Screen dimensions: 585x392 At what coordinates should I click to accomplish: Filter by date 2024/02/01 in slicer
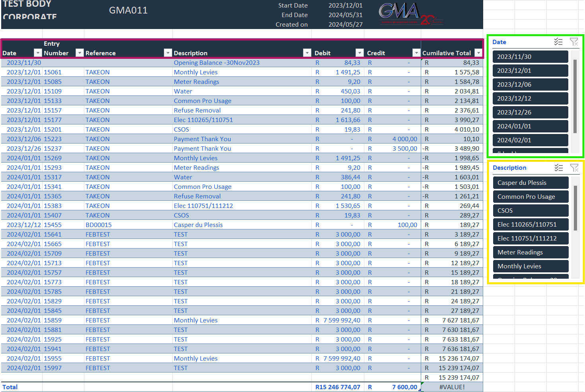click(x=530, y=140)
